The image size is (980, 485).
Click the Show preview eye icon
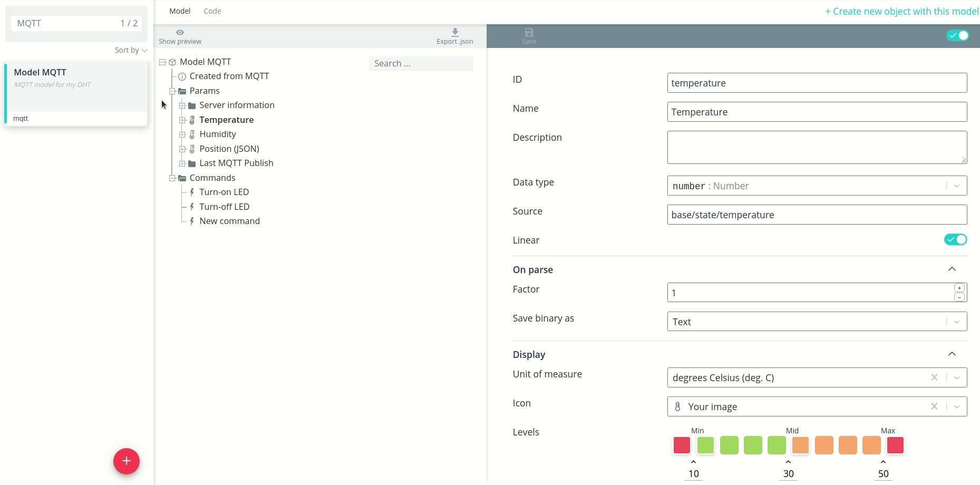(180, 33)
